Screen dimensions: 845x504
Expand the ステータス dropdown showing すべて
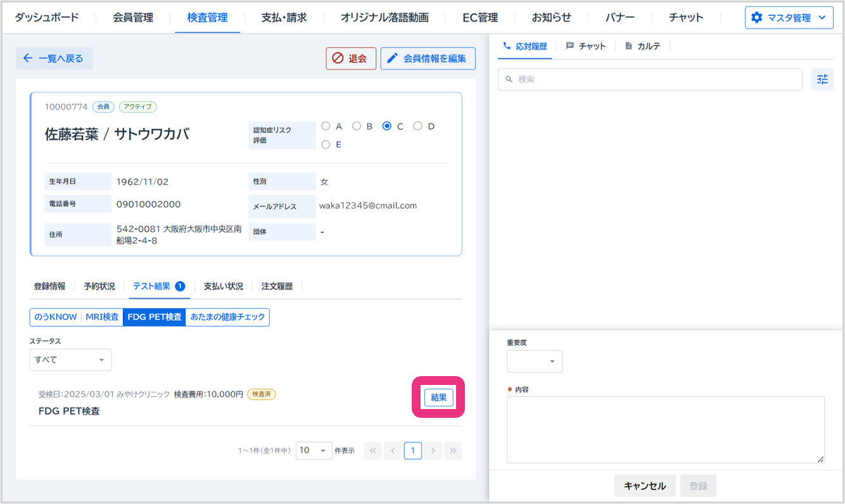pyautogui.click(x=70, y=360)
